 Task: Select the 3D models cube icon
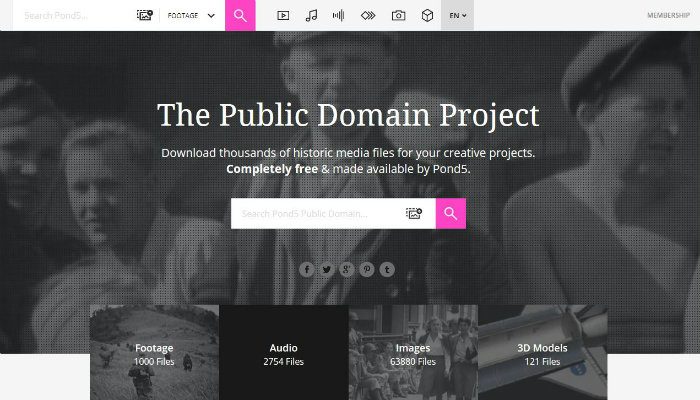427,16
